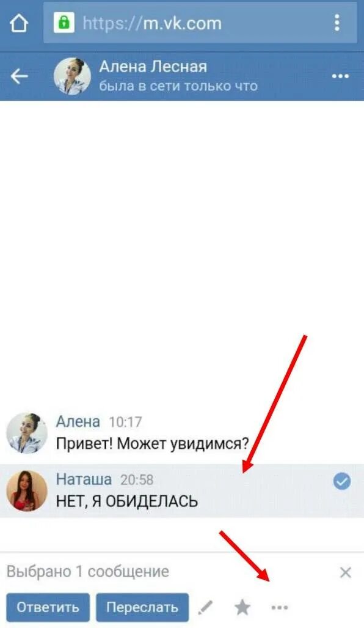Click the Ответить button
364x628 pixels.
(x=48, y=607)
